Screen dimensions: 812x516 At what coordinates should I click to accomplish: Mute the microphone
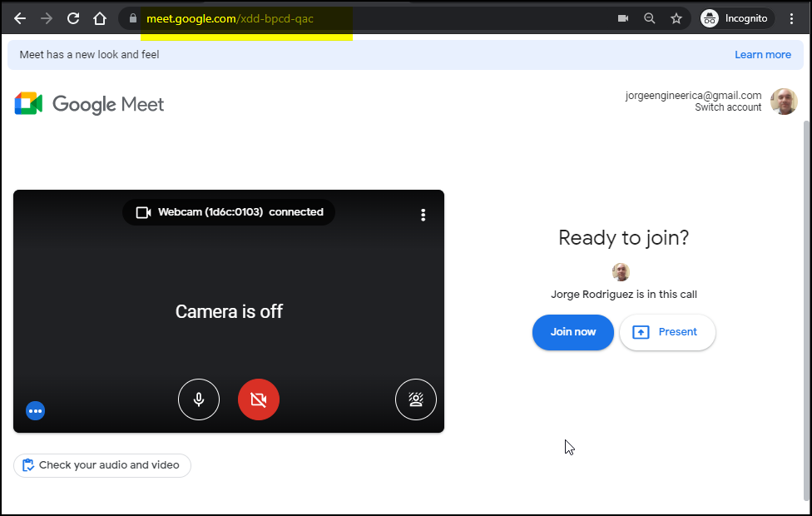coord(199,399)
